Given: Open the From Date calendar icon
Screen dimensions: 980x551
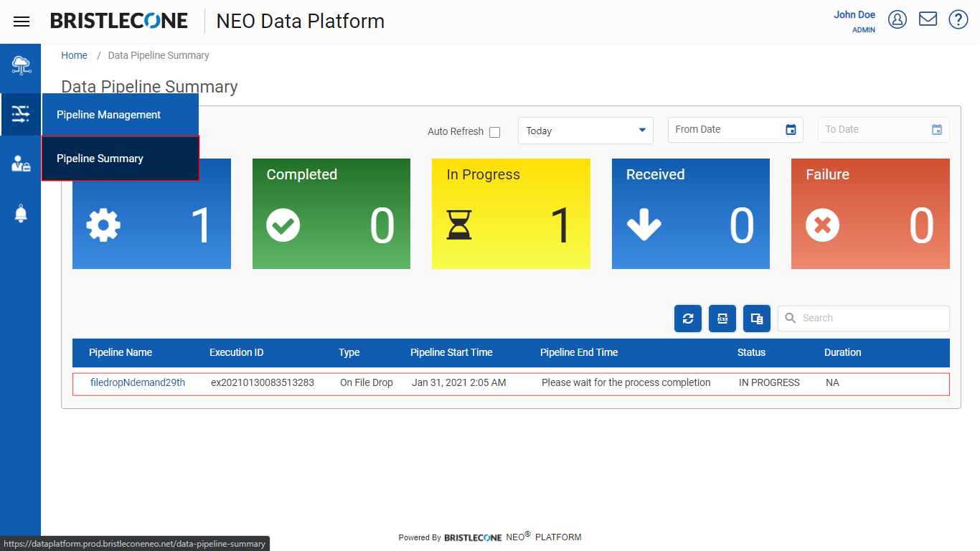Looking at the screenshot, I should [x=791, y=130].
